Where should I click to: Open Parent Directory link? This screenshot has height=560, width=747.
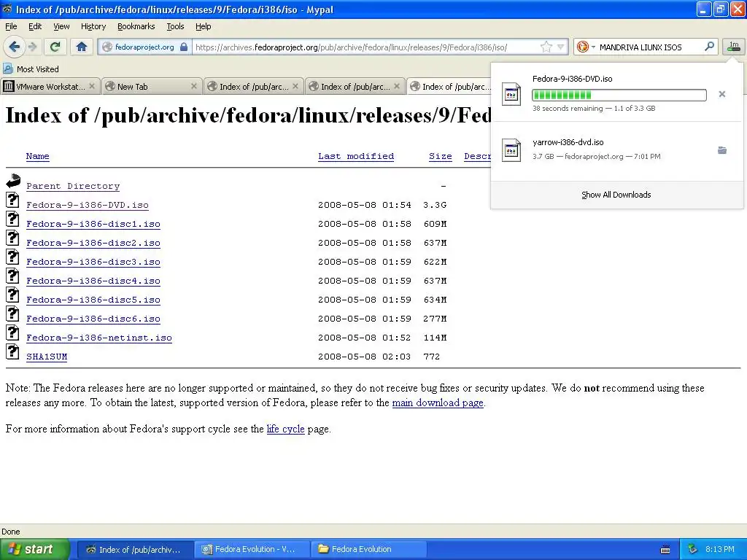click(x=73, y=186)
